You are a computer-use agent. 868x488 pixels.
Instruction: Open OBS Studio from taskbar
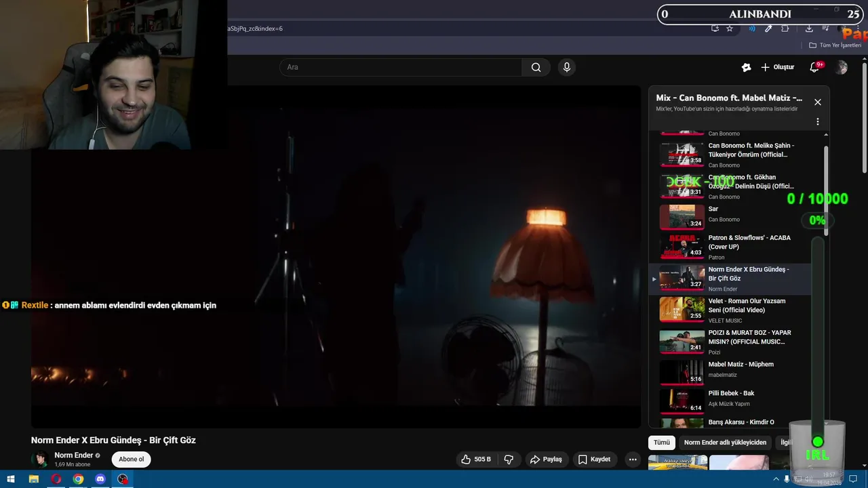coord(123,479)
